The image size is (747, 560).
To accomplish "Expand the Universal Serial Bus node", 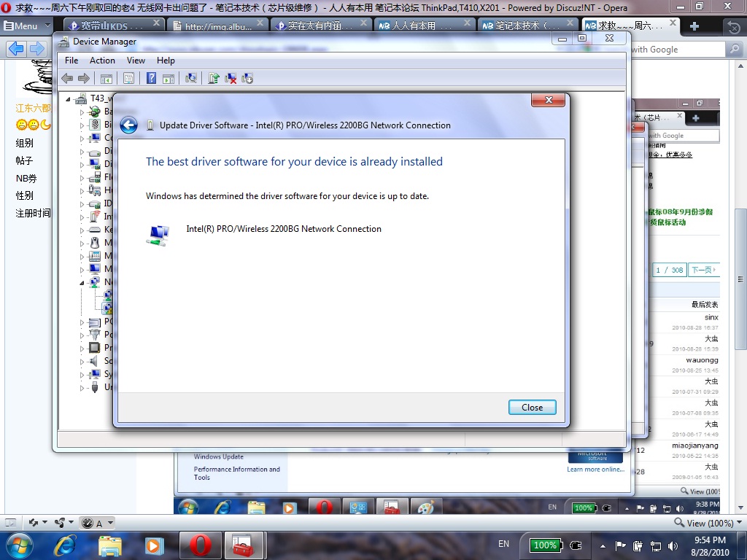I will pyautogui.click(x=82, y=388).
